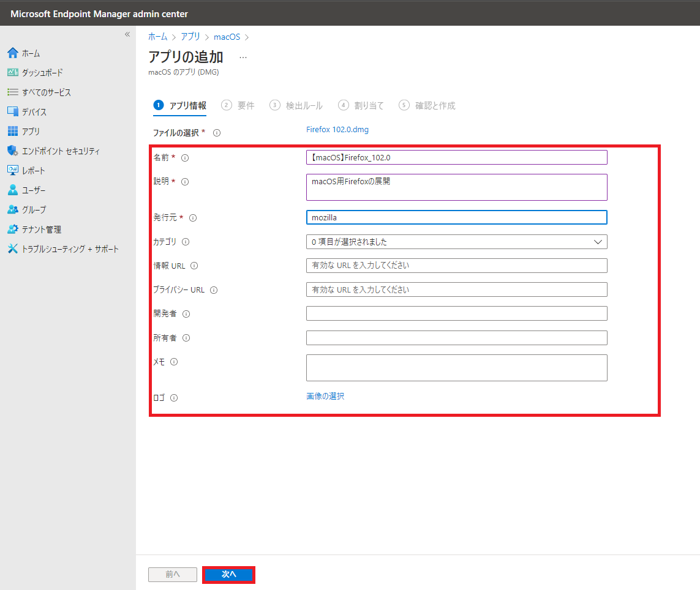This screenshot has width=700, height=590.
Task: Click the プライバシー URL input field
Action: point(456,289)
